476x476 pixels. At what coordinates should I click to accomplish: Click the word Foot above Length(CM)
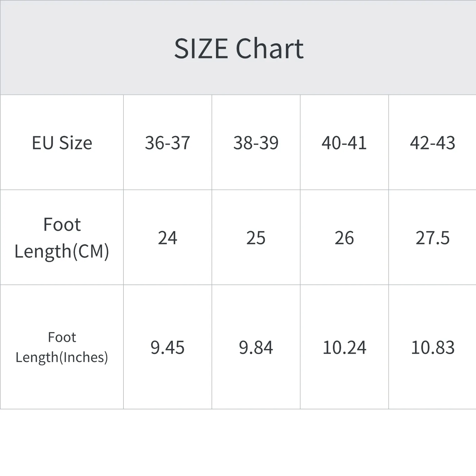62,224
